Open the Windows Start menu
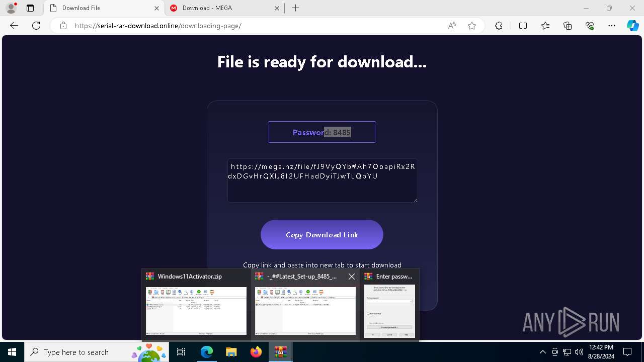The image size is (644, 362). [12, 352]
